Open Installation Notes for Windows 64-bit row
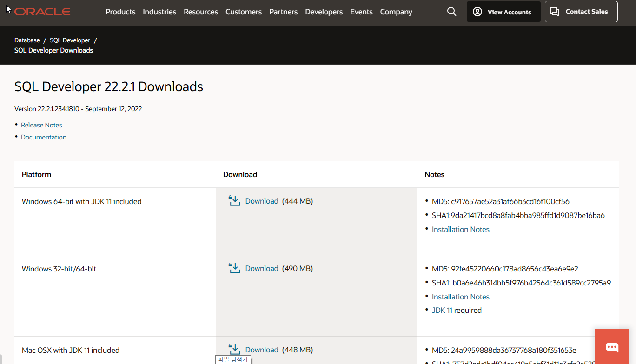The image size is (636, 364). [x=461, y=229]
